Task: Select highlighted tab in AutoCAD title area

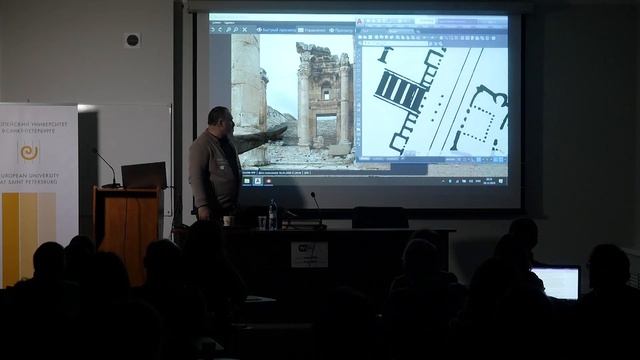Action: click(x=425, y=21)
